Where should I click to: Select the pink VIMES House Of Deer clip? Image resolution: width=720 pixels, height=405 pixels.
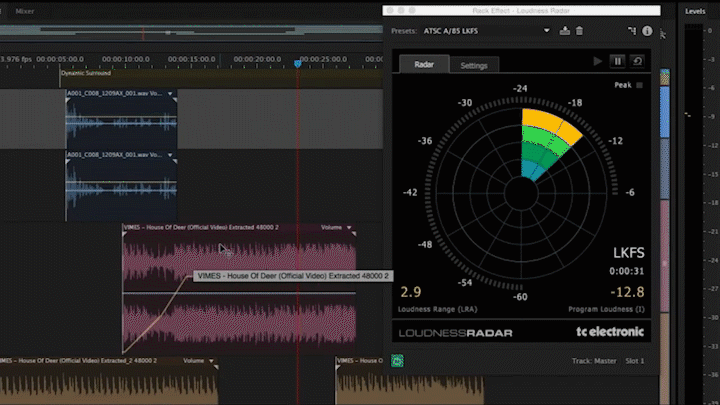pos(239,289)
